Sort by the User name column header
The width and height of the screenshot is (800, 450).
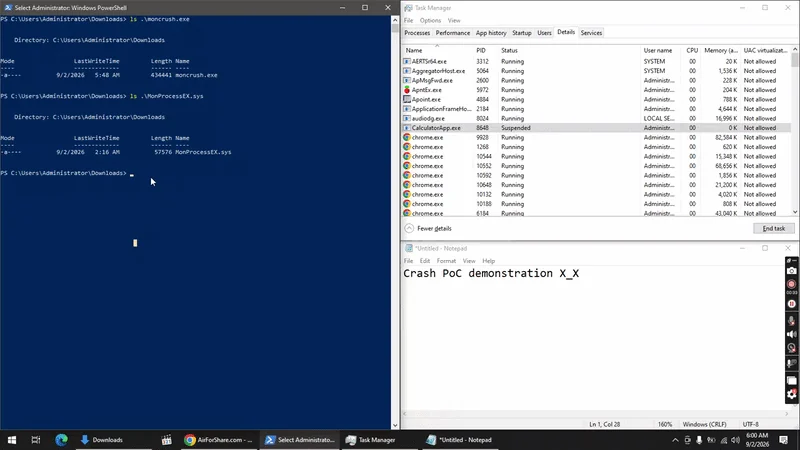[x=660, y=51]
